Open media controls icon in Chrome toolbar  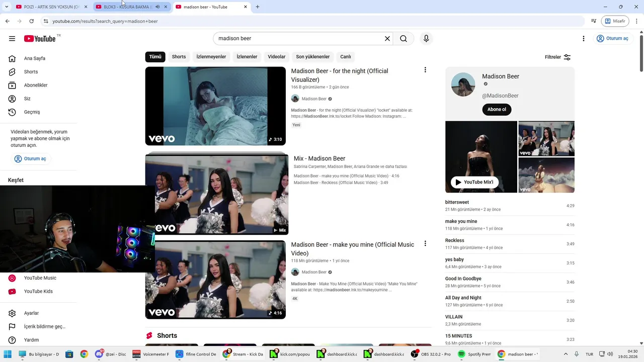[594, 21]
